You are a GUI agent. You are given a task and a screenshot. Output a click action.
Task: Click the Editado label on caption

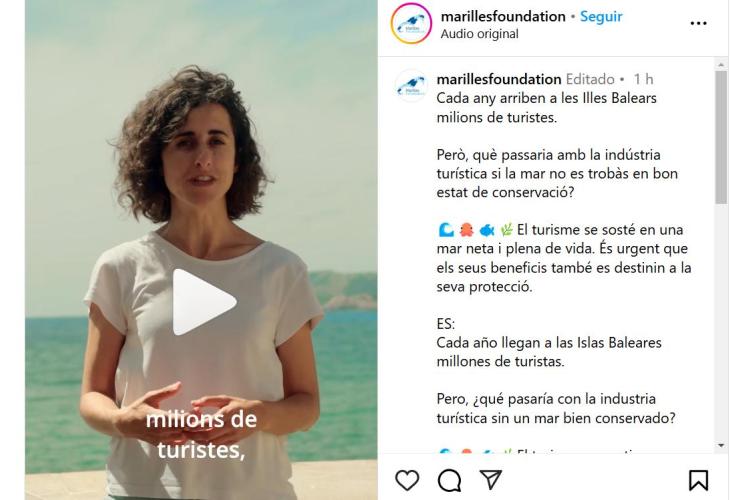590,79
